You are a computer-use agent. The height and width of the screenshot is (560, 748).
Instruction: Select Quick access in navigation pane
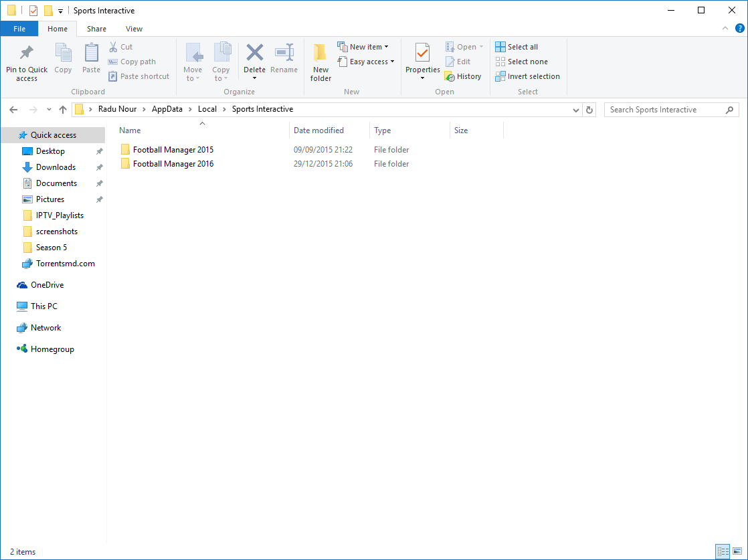point(54,135)
